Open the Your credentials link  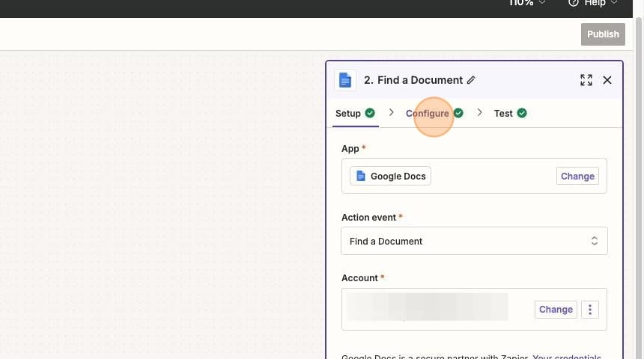[x=567, y=357]
